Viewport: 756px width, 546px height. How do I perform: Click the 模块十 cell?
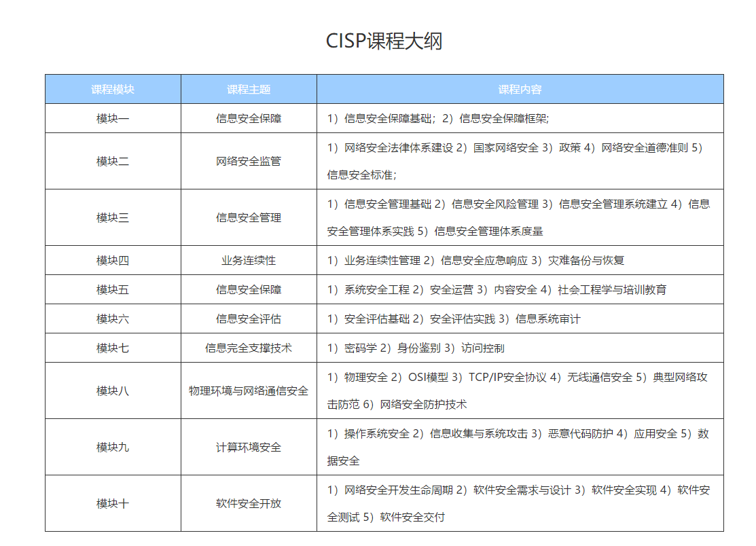point(113,503)
